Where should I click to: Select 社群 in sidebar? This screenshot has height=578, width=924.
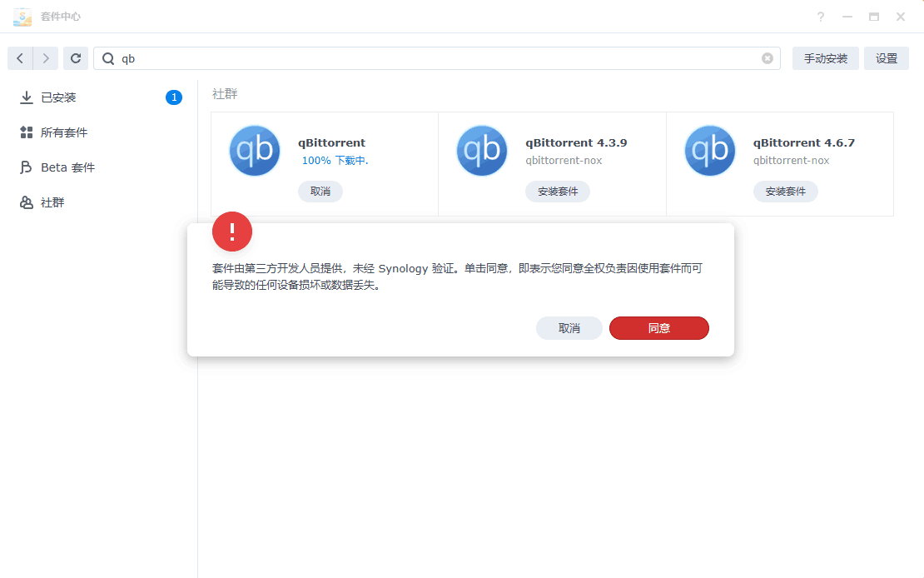99,202
